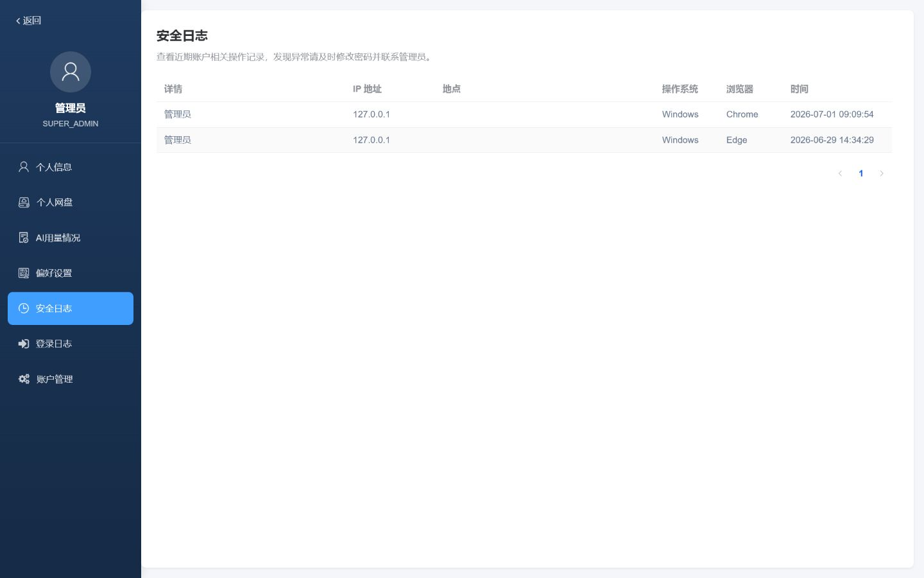
Task: Click the 返回 back link
Action: point(28,21)
